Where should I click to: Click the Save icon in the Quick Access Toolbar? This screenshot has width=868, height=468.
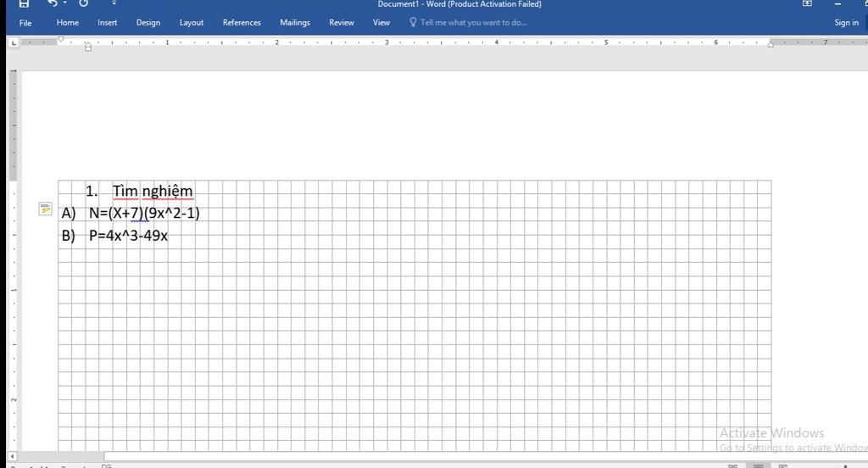[24, 3]
